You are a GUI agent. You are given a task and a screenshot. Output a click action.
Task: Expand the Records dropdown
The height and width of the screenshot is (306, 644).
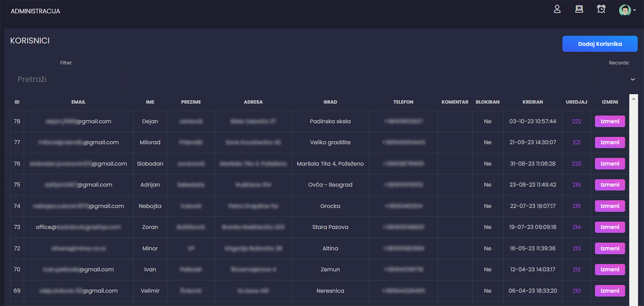(619, 79)
